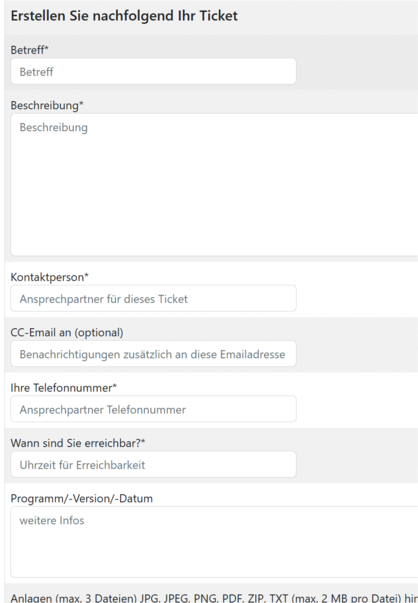Click the Programm/-Version/-Datum label
The height and width of the screenshot is (603, 418).
point(82,498)
